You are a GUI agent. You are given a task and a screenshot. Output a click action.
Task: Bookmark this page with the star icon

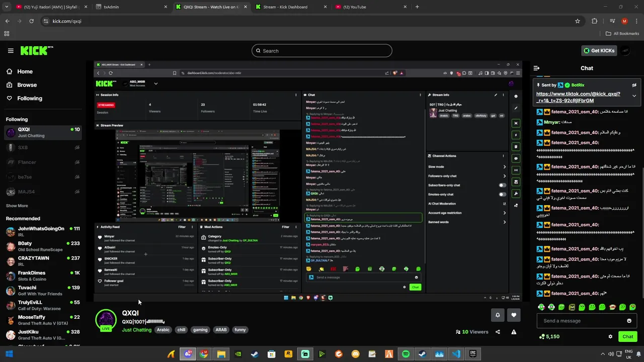[x=578, y=21]
